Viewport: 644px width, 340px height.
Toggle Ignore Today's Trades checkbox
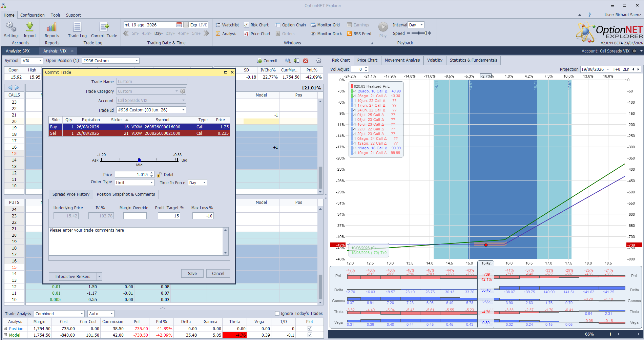point(277,313)
